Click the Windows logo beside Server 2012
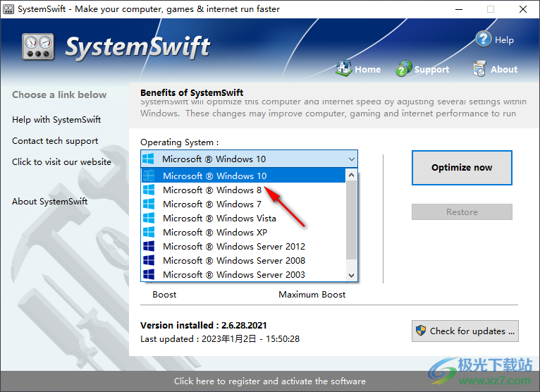The height and width of the screenshot is (392, 540). (149, 247)
